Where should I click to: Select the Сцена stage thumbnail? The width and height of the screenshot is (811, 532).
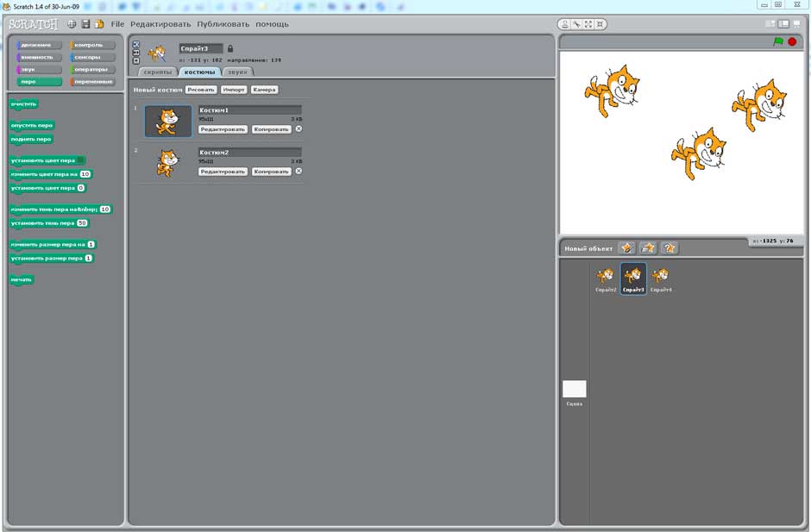pyautogui.click(x=574, y=390)
